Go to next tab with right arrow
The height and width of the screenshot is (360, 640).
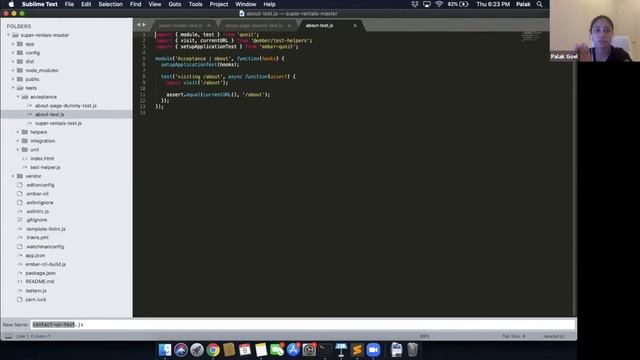144,25
